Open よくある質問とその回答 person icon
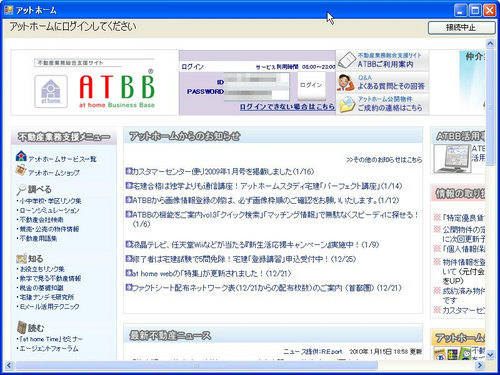Image resolution: width=500 pixels, height=375 pixels. [345, 83]
